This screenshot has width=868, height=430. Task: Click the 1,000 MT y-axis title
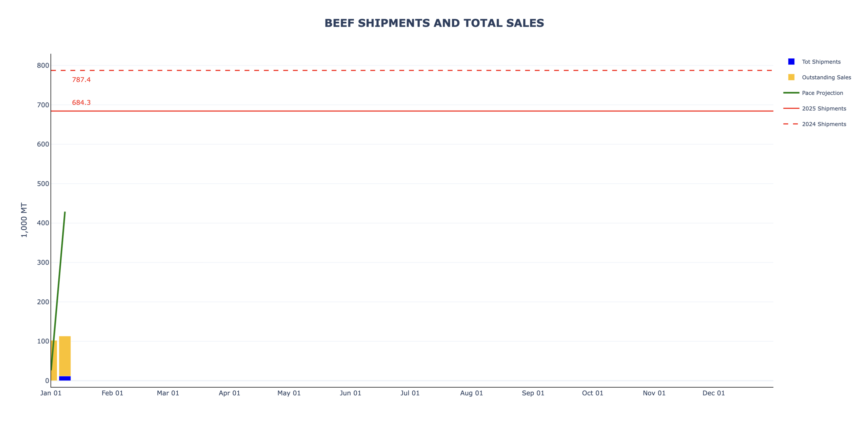[x=24, y=220]
